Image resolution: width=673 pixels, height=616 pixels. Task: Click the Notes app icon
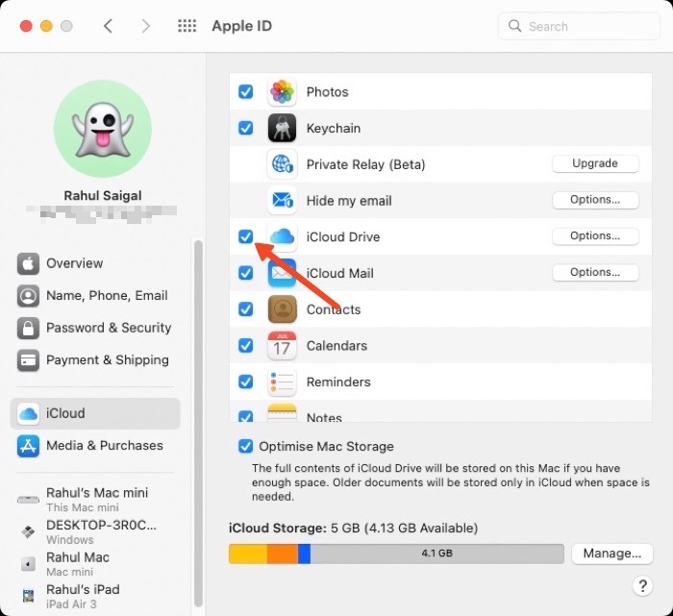[282, 412]
